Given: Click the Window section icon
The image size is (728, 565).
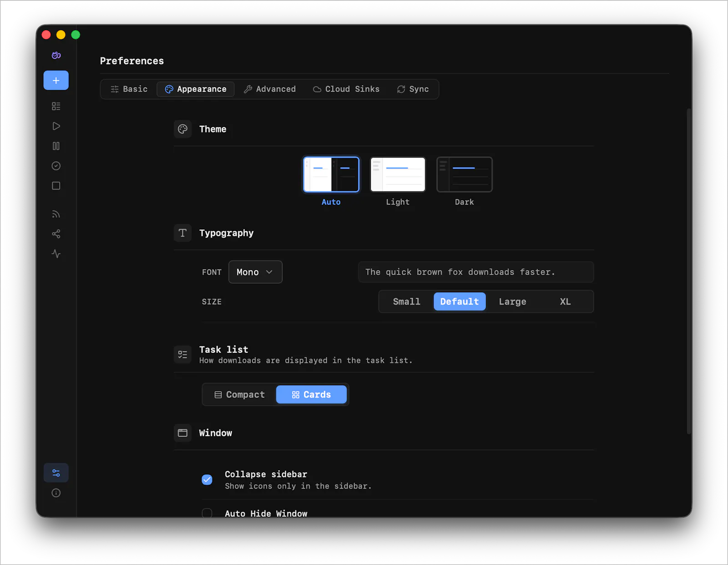Looking at the screenshot, I should click(x=182, y=433).
